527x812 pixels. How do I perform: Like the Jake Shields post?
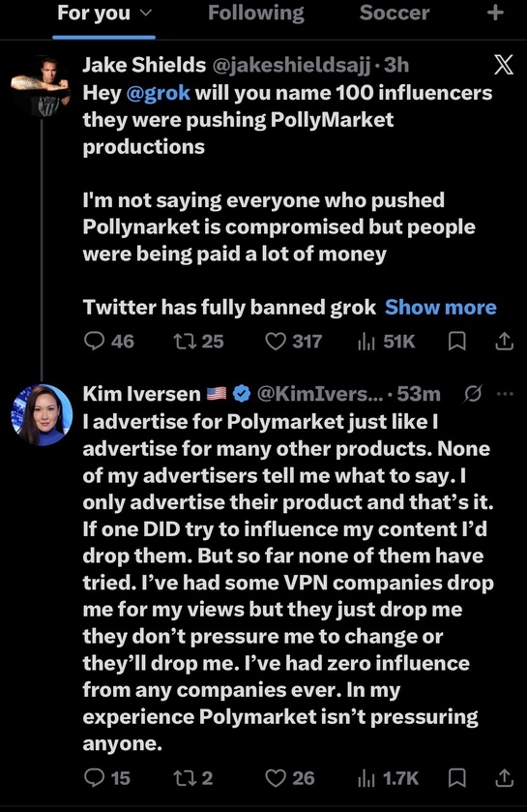[293, 342]
